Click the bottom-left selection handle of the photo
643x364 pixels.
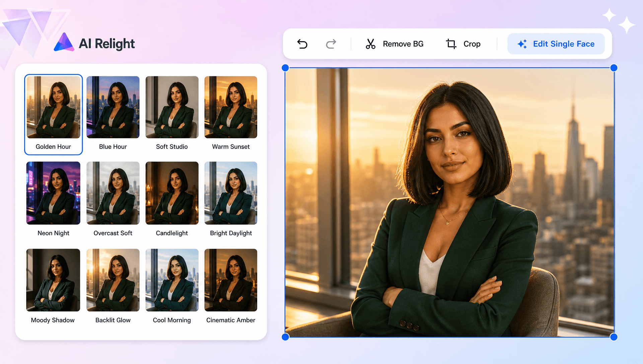click(x=285, y=337)
